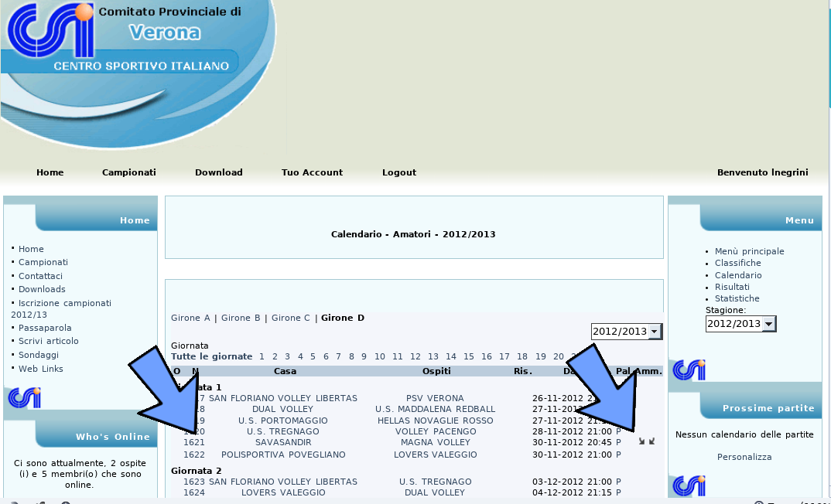This screenshot has width=831, height=504.
Task: Click the Ris. column header
Action: (523, 371)
